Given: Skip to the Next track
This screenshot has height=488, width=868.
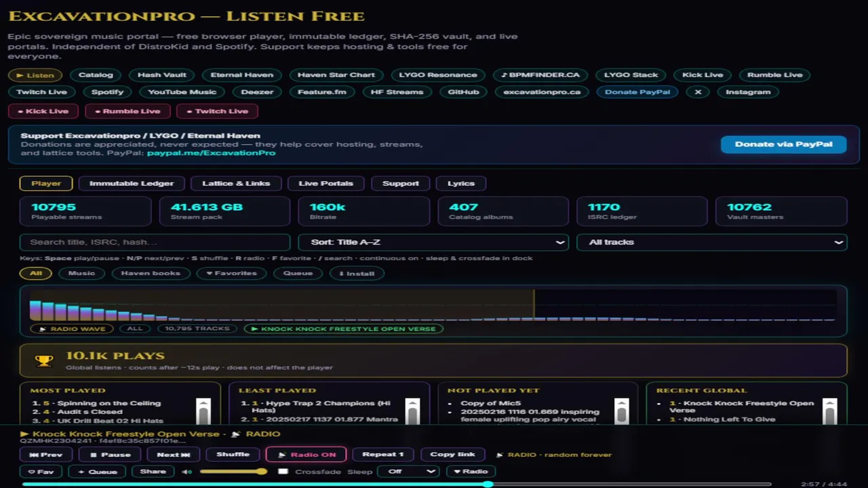Looking at the screenshot, I should 174,455.
